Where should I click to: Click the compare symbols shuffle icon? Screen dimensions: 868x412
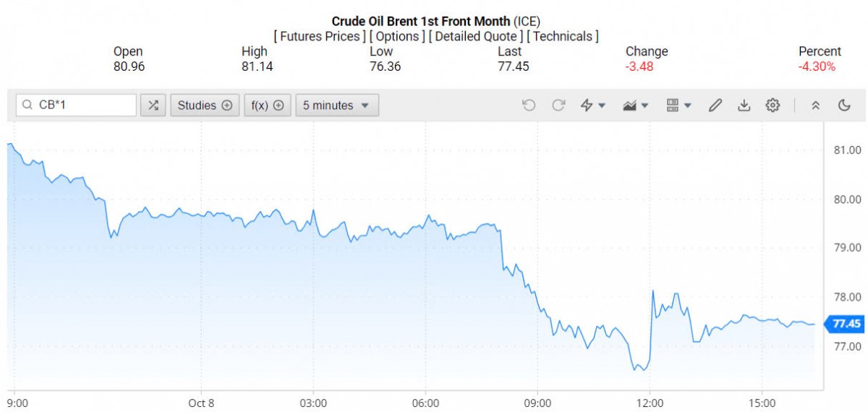point(153,106)
